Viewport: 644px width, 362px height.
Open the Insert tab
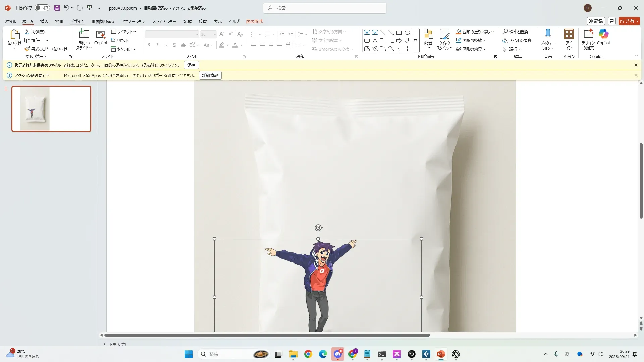44,21
